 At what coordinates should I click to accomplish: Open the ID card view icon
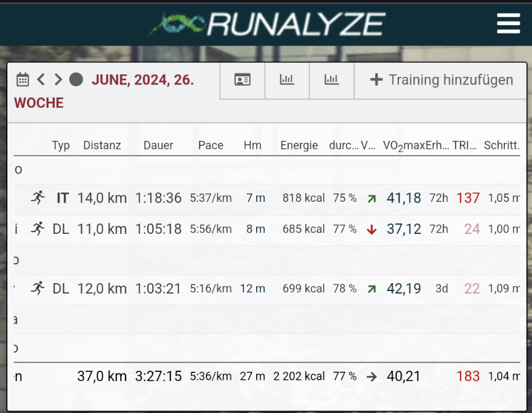243,80
